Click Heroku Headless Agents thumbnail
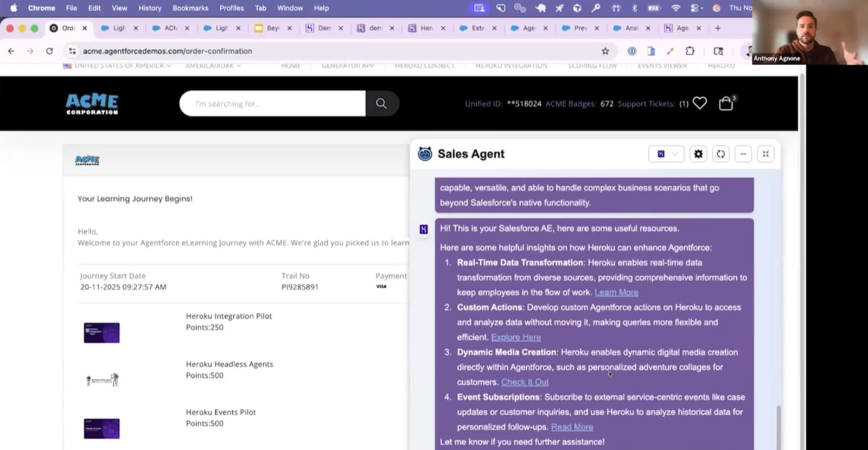 pos(102,379)
